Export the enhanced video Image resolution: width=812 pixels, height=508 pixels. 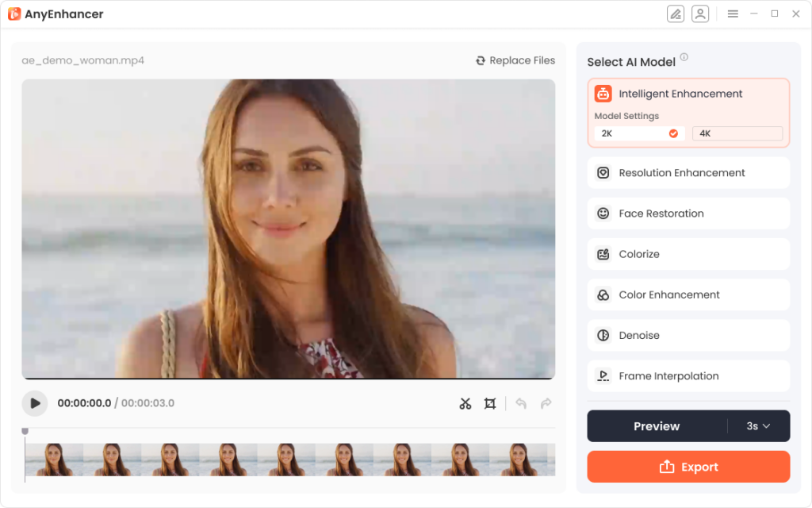688,467
